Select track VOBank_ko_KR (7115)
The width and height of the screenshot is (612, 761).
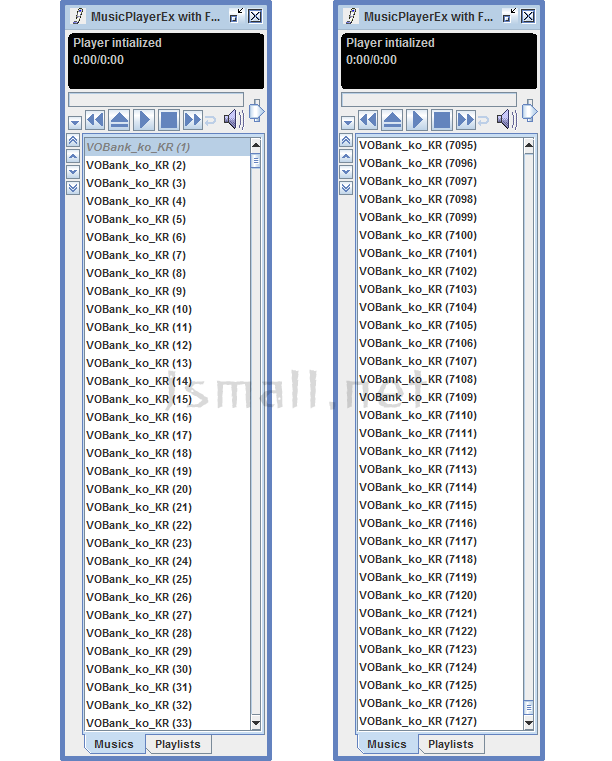(440, 505)
